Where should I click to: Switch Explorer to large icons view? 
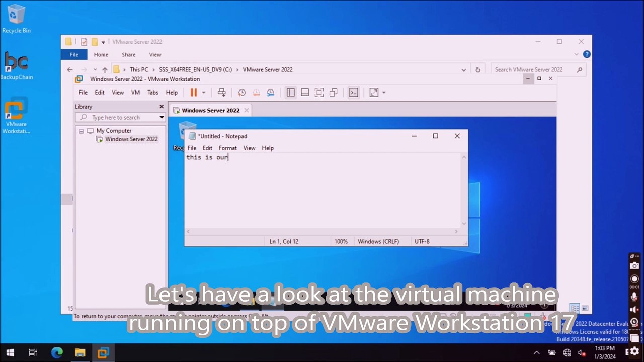coord(585,308)
